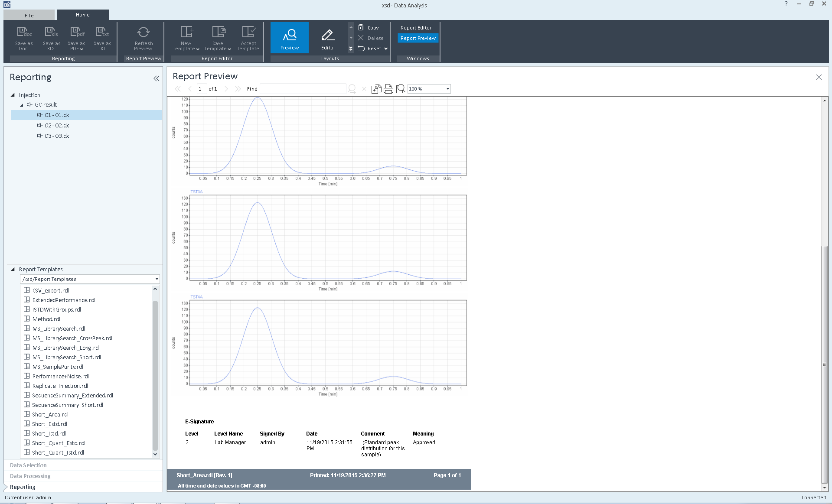Viewport: 832px width, 504px height.
Task: Open the /xsd/Report Templates path dropdown
Action: pyautogui.click(x=157, y=279)
